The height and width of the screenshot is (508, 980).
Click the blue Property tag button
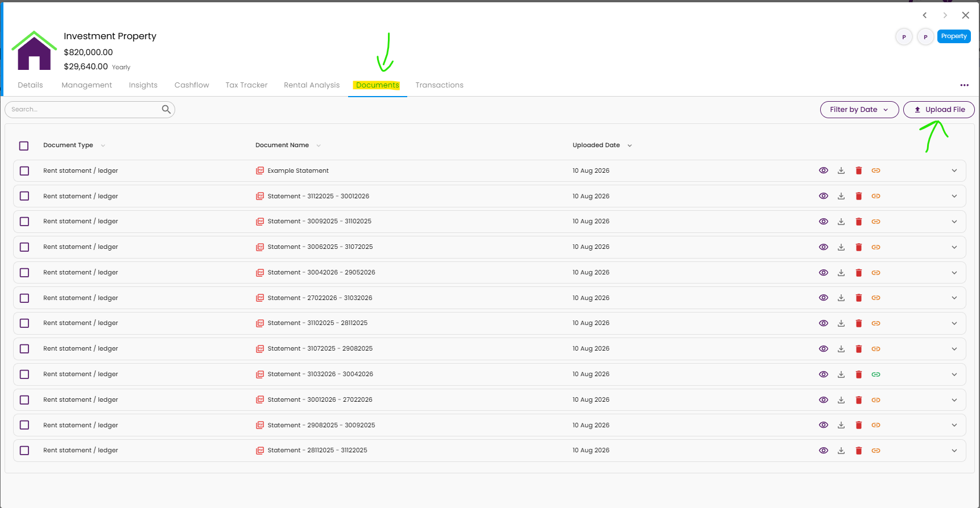(954, 36)
